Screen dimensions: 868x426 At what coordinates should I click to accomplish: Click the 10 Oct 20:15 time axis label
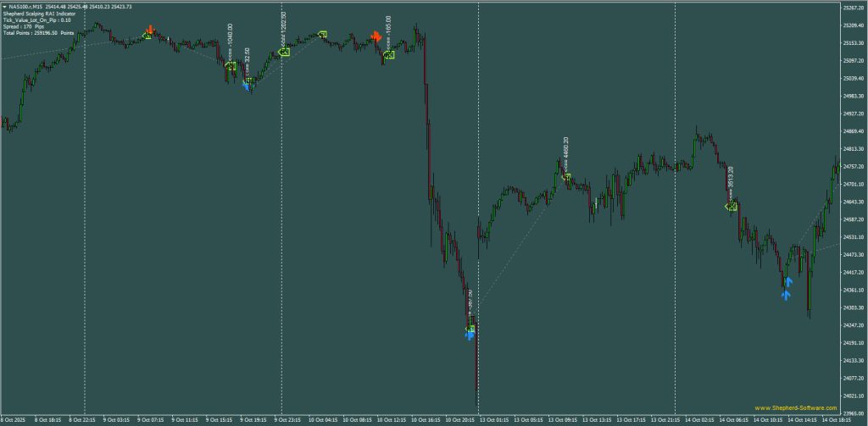(460, 420)
